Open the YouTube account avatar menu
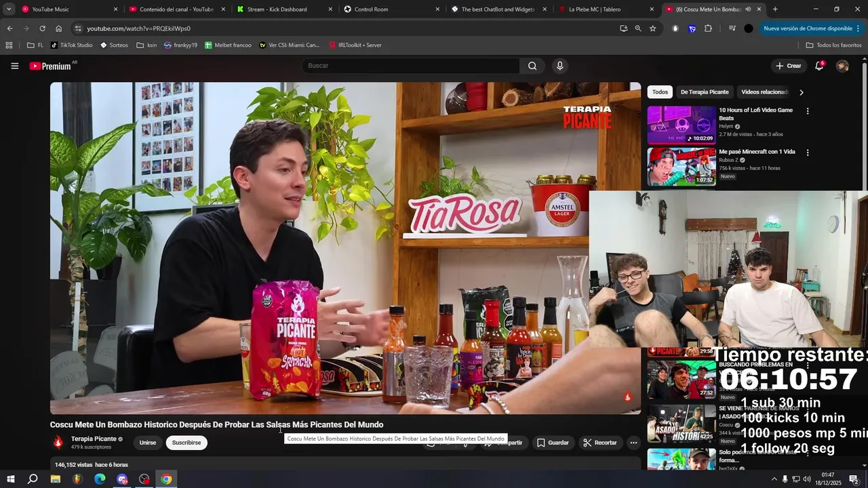The image size is (868, 488). pyautogui.click(x=842, y=66)
